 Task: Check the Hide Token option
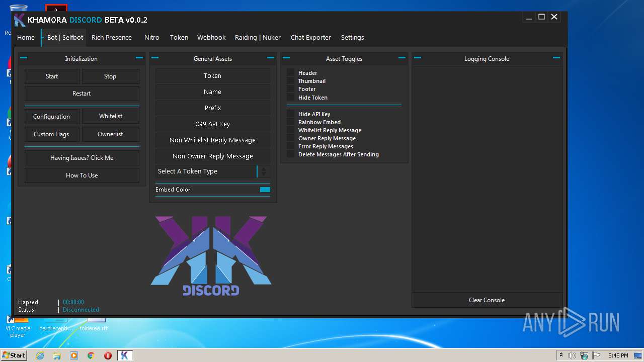[290, 98]
